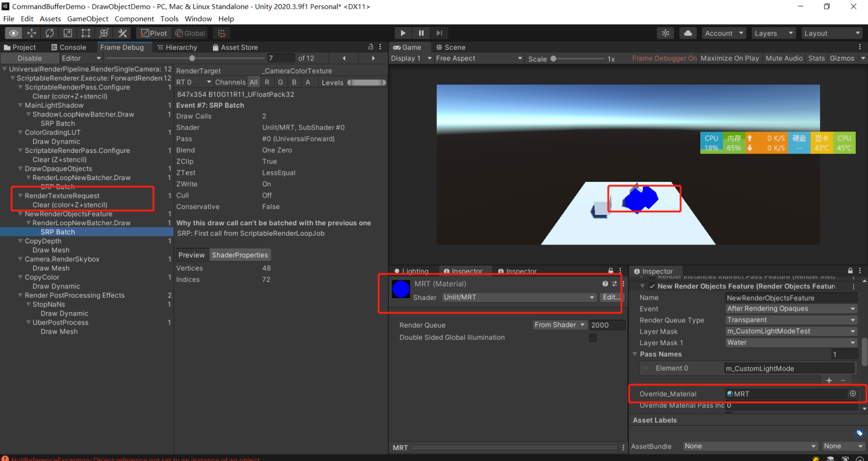The height and width of the screenshot is (461, 868).
Task: Switch to ShaderProperties view
Action: coord(240,255)
